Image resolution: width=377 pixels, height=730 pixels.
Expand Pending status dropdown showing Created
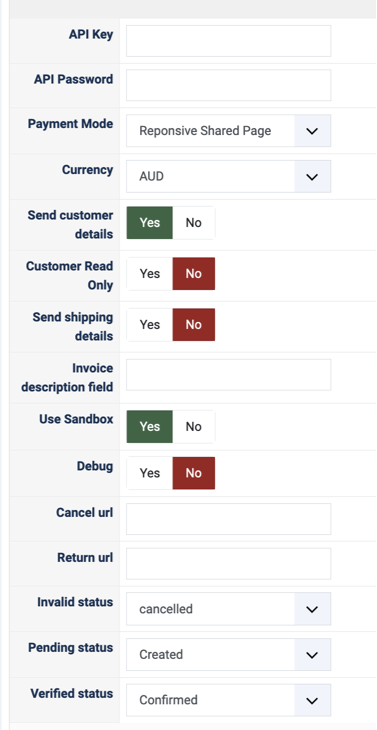(x=229, y=655)
